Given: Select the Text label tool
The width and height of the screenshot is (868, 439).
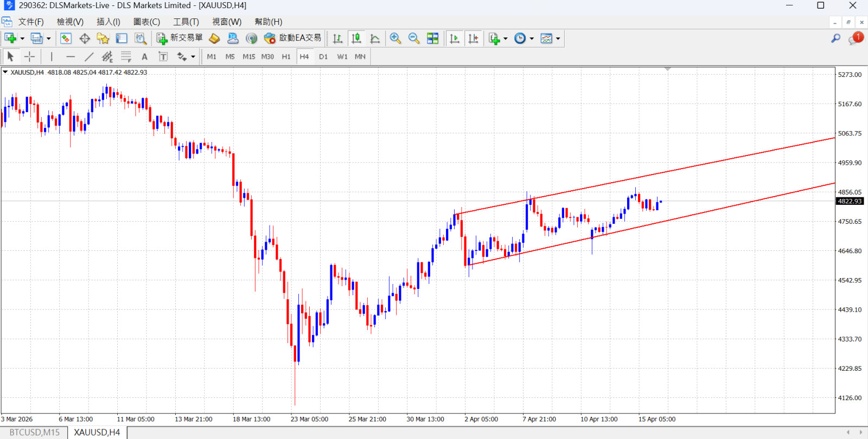Looking at the screenshot, I should tap(163, 56).
